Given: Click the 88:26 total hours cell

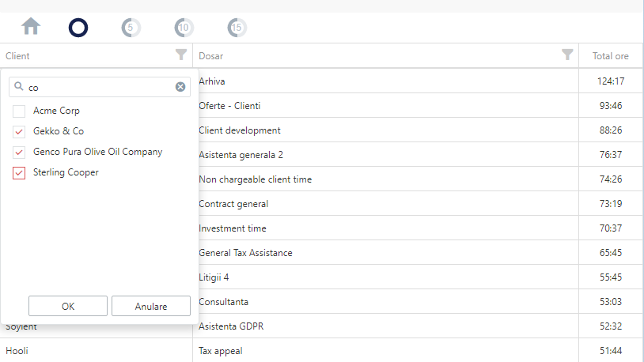Looking at the screenshot, I should [611, 130].
